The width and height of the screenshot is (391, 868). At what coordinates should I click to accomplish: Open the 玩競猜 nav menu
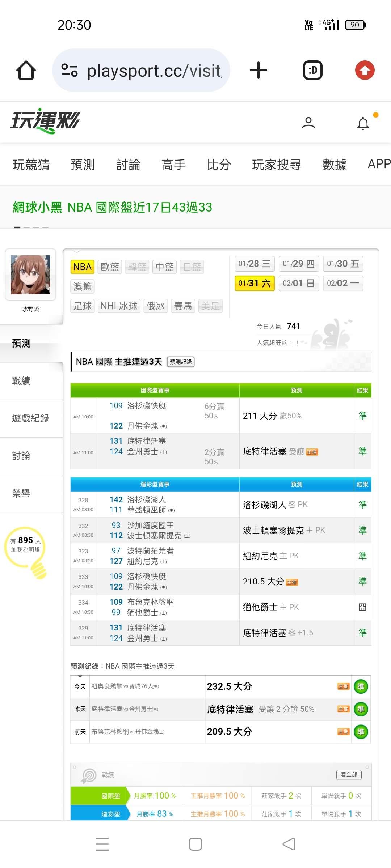click(31, 165)
